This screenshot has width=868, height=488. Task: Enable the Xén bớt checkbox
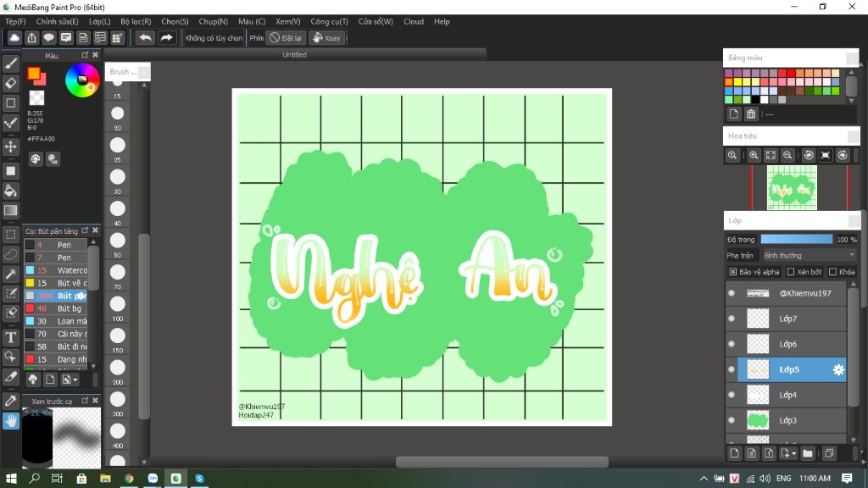coord(791,272)
